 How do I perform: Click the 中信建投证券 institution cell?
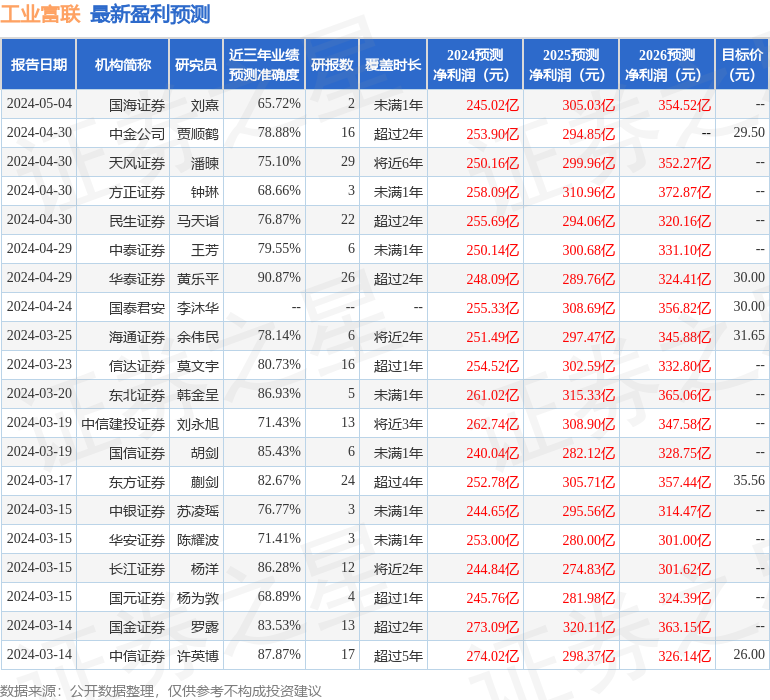coord(123,424)
